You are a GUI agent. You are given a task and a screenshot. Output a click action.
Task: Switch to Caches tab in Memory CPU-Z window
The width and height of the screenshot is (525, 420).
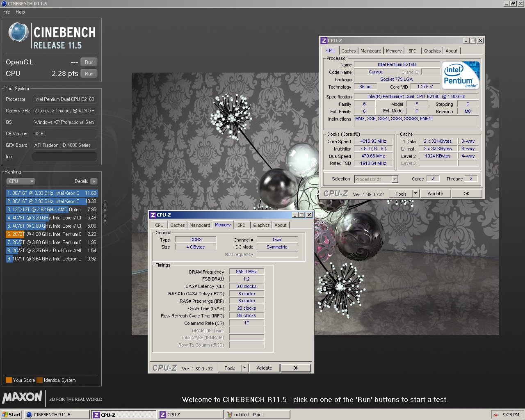(x=178, y=225)
